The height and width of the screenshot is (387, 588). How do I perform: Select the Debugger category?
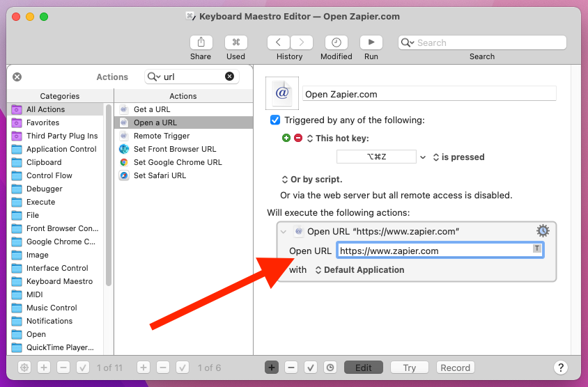[56, 189]
